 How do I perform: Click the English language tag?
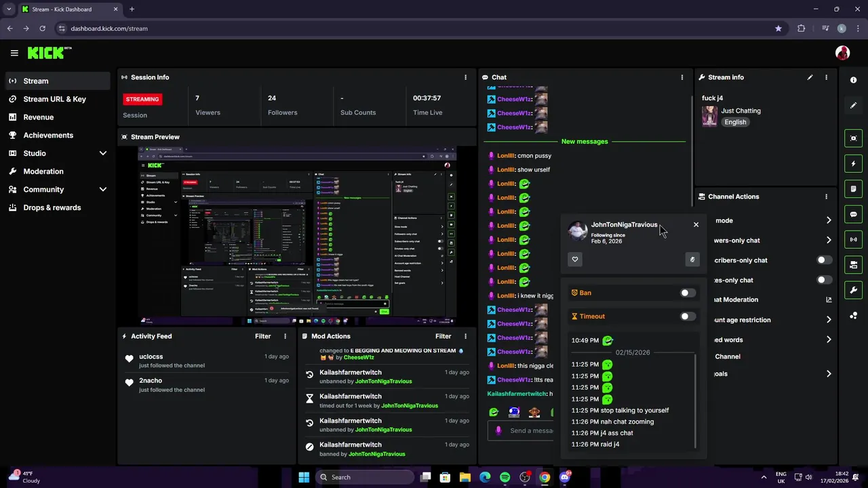[x=735, y=122]
